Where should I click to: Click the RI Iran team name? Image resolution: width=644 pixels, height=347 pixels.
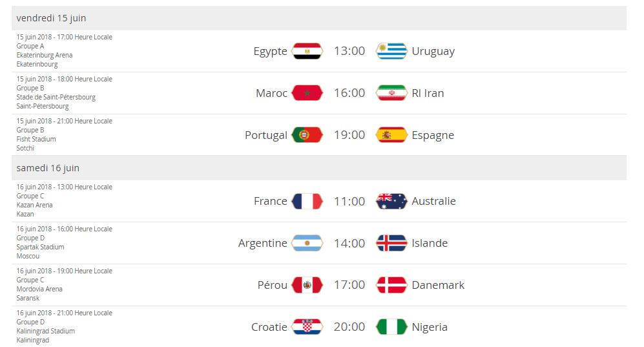428,93
